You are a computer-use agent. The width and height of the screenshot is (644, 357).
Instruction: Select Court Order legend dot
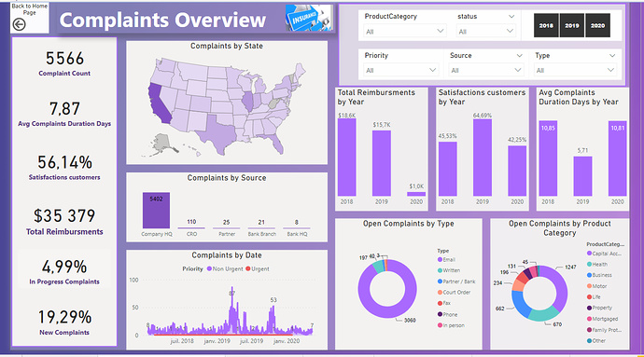click(x=440, y=292)
